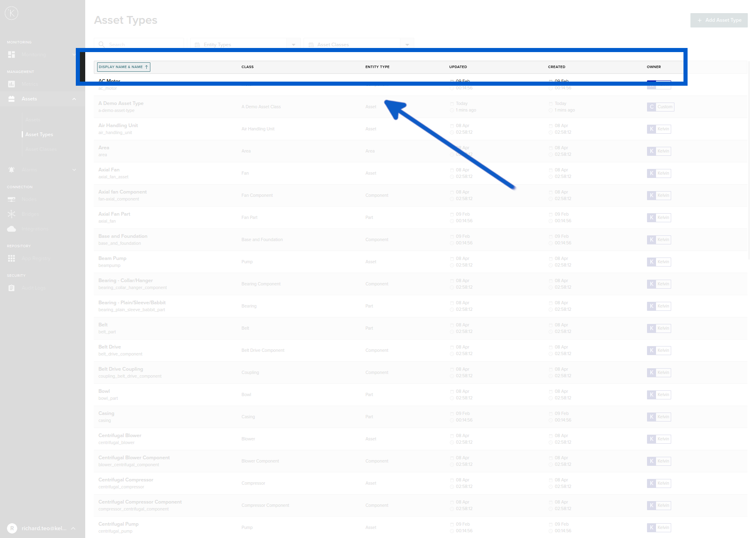Sort by Display Name & Name column

(123, 67)
